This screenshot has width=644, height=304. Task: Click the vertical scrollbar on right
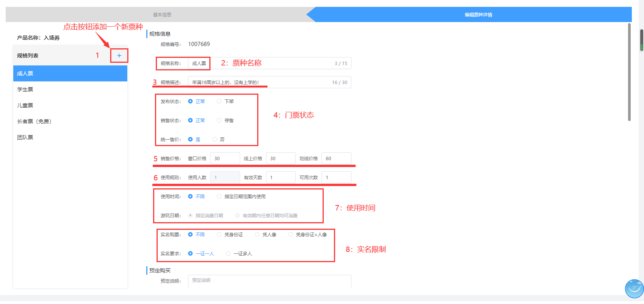(629, 72)
